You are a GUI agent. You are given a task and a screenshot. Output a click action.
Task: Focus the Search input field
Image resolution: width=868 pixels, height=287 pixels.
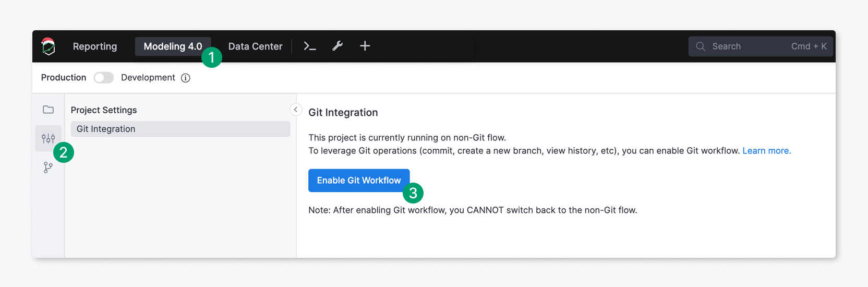(x=761, y=46)
